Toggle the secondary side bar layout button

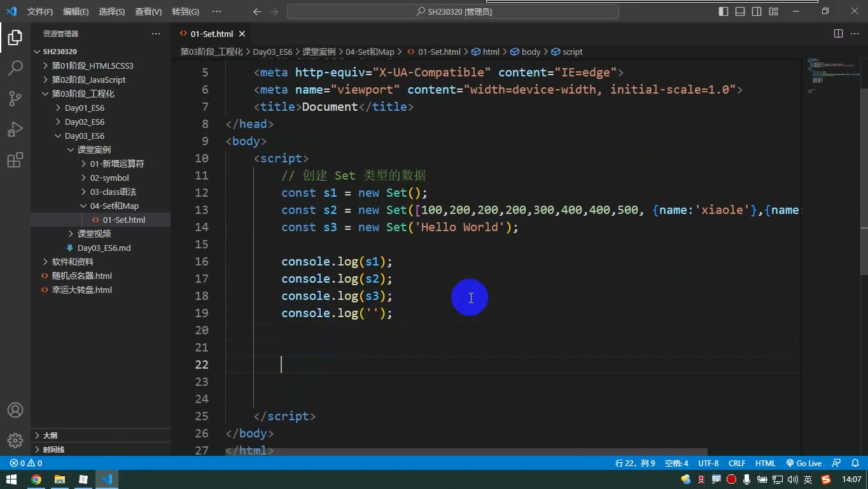[x=757, y=11]
